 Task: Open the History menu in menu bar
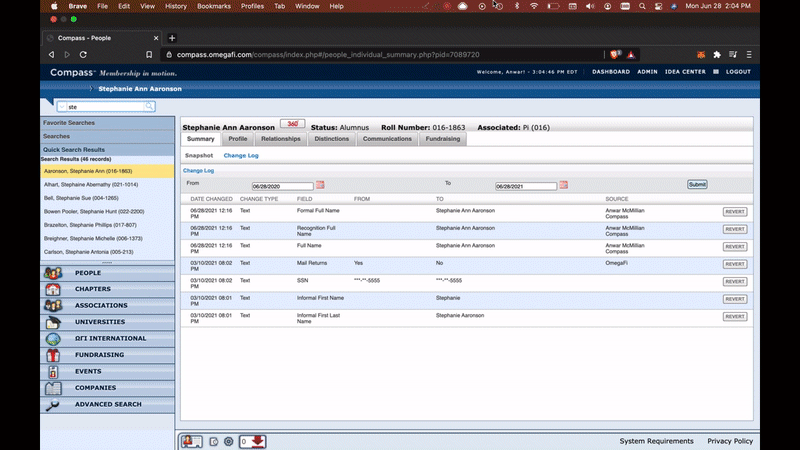pos(176,6)
